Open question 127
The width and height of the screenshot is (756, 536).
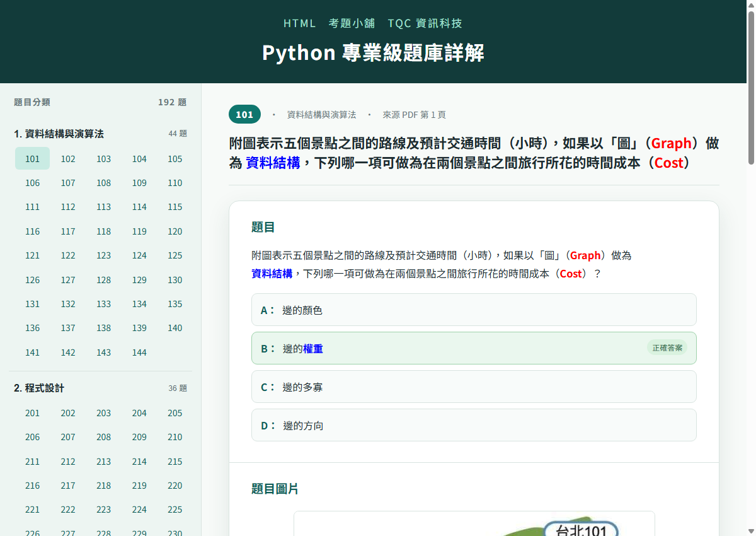[68, 280]
